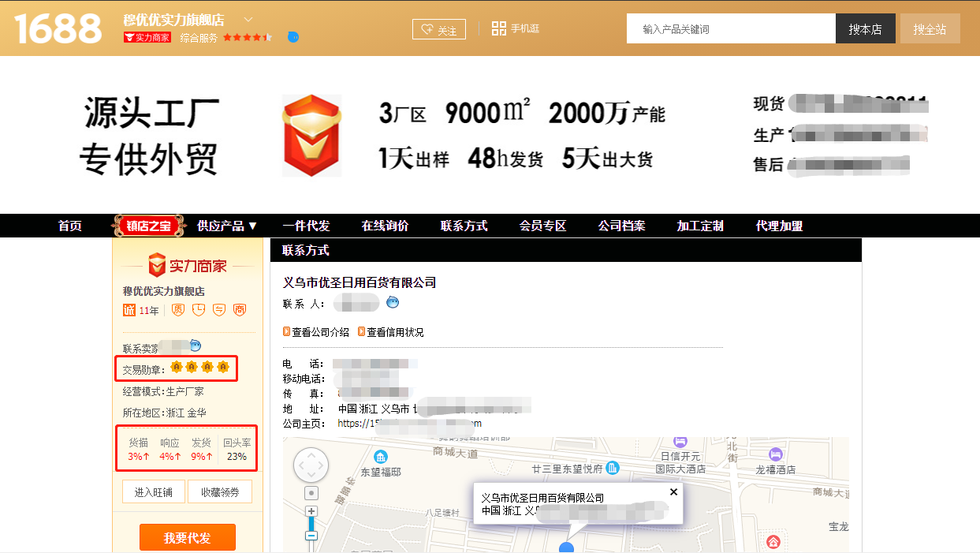Expand the 供应产品 dropdown menu
Viewport: 980px width, 553px height.
[x=228, y=226]
